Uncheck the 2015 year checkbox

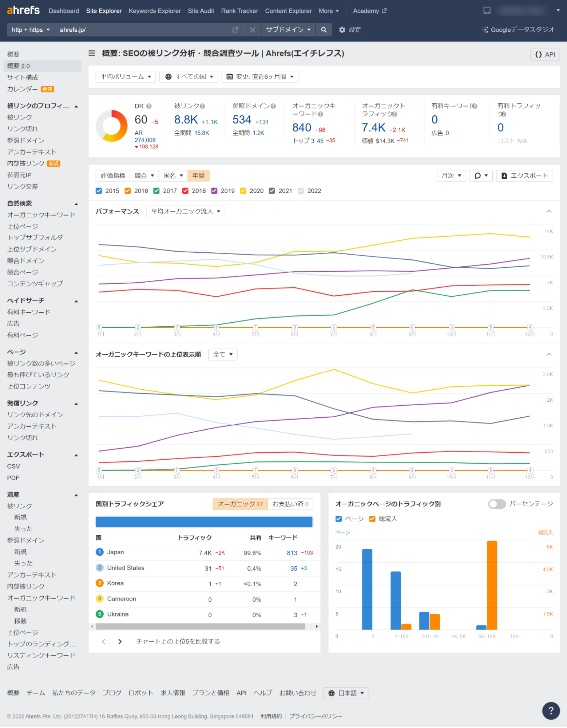tap(99, 191)
